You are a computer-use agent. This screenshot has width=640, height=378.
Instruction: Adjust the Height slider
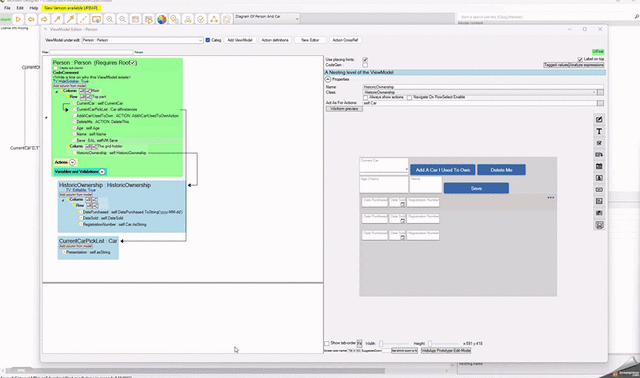[x=444, y=344]
